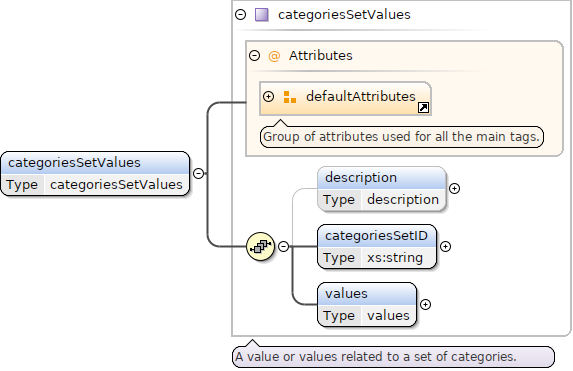The height and width of the screenshot is (371, 573).
Task: Select the categoriesSetID element node
Action: coord(377,247)
